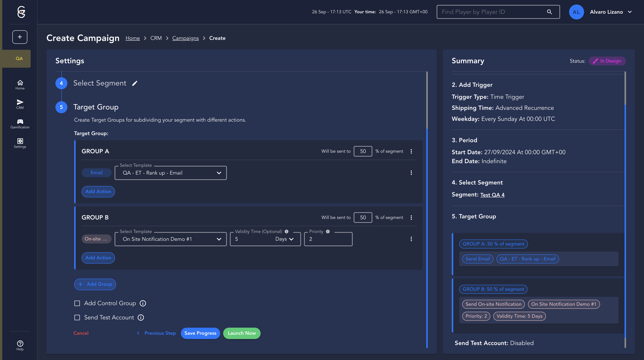Open the on-site action row's three-dot menu
This screenshot has width=644, height=360.
pyautogui.click(x=411, y=239)
